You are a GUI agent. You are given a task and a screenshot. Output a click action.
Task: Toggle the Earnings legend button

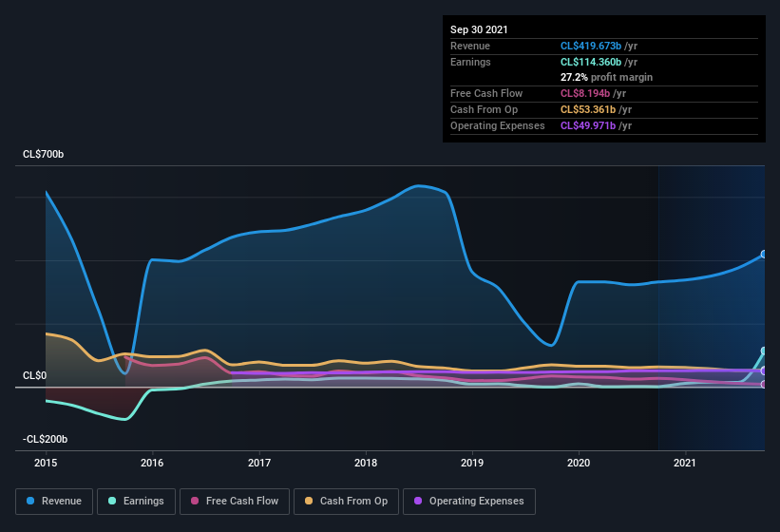(x=136, y=502)
